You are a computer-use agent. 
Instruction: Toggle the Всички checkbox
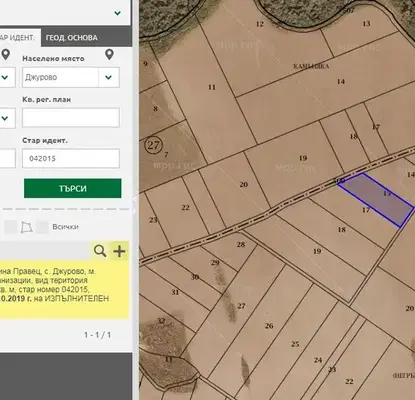coord(42,227)
